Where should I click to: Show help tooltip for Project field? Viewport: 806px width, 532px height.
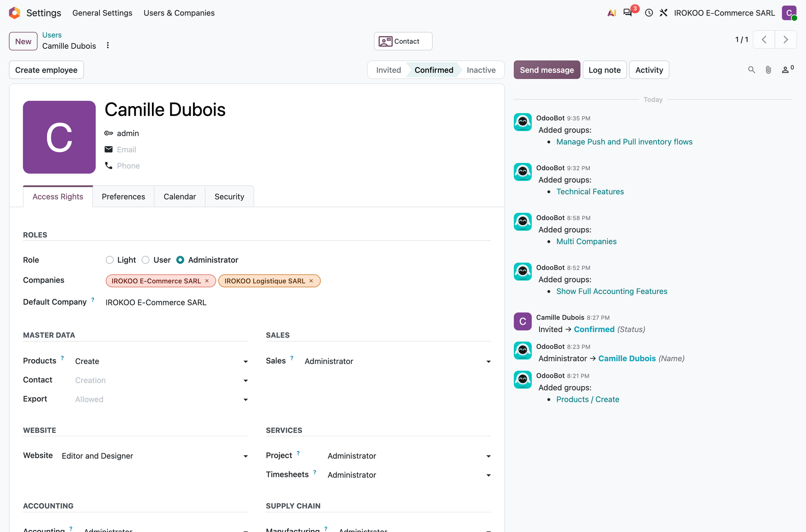tap(298, 453)
